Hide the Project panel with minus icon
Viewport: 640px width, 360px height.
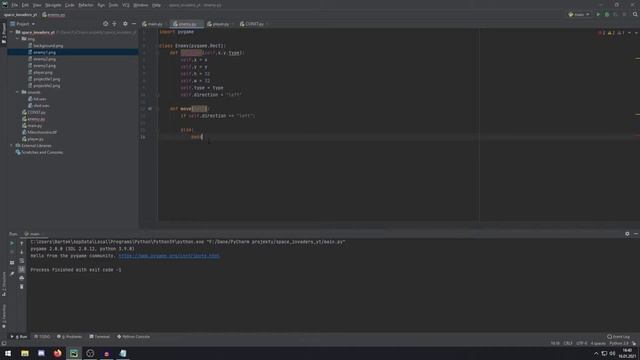(134, 24)
